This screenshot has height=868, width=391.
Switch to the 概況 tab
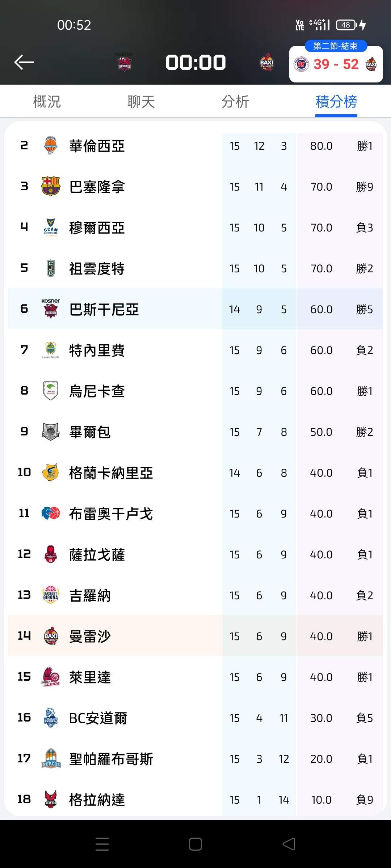[47, 102]
